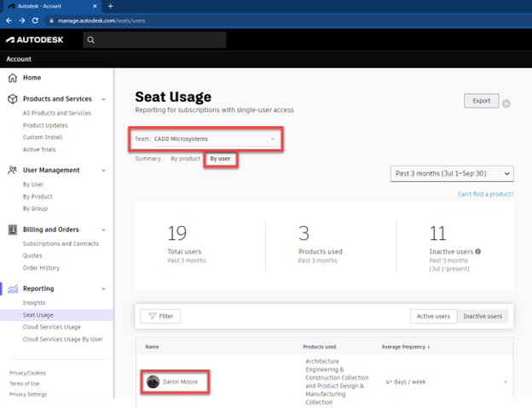Click the 3 Products used figure
Screen dimensions: 532x408
coord(304,233)
